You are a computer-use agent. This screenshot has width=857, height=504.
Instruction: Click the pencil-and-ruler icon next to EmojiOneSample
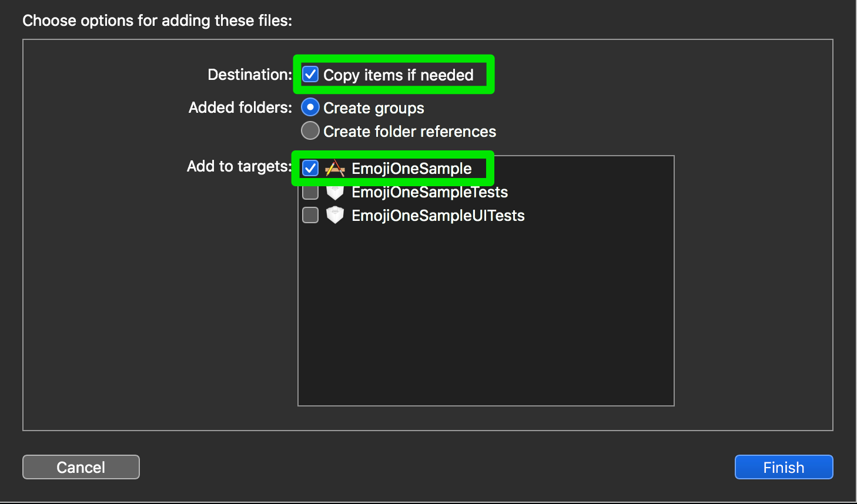point(335,168)
